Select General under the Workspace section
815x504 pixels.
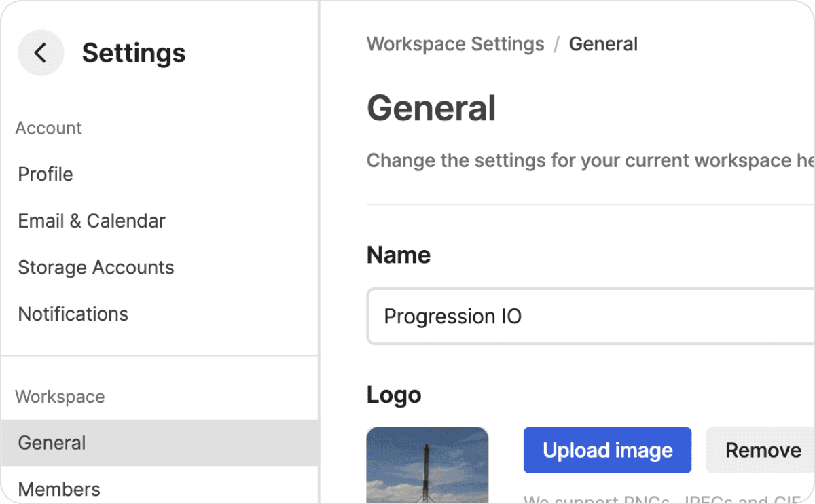coord(52,443)
